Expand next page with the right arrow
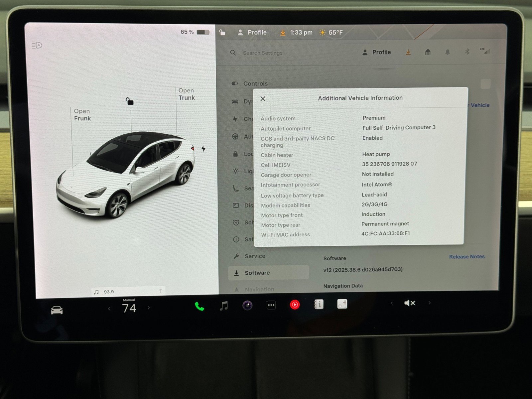This screenshot has width=532, height=399. click(429, 303)
